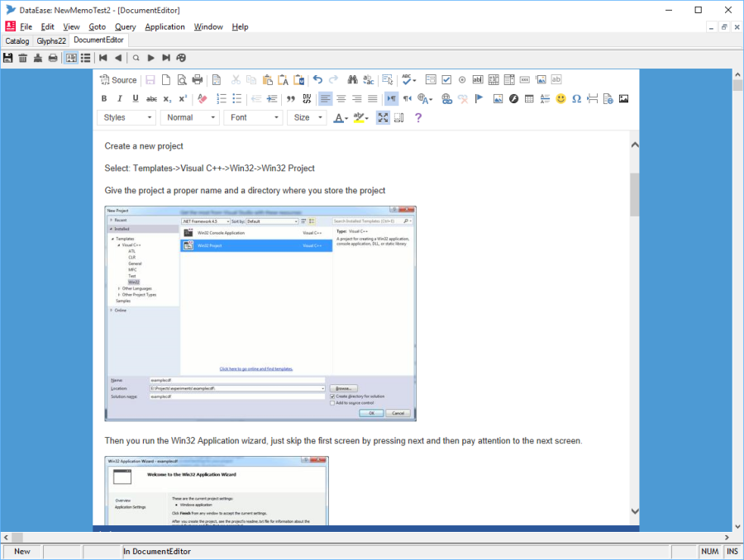Print from the editor toolbar

click(198, 79)
